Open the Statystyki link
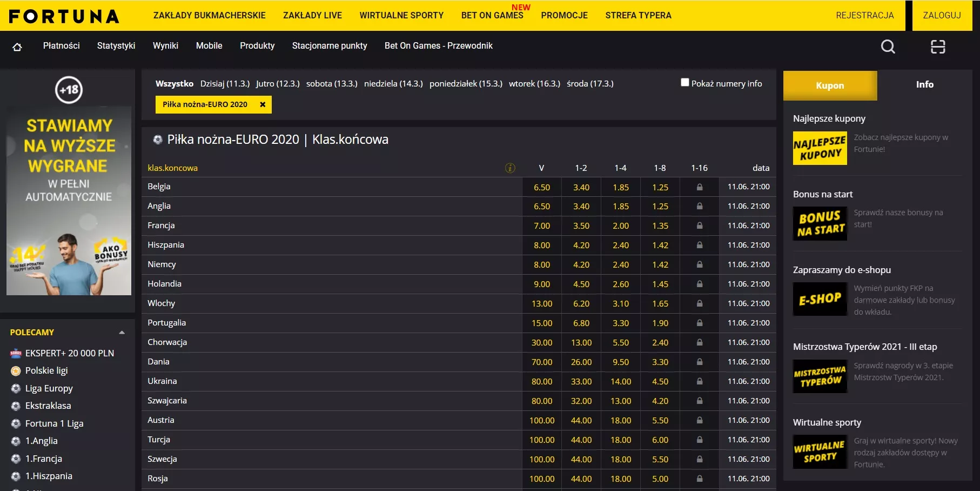The width and height of the screenshot is (980, 491). point(116,46)
